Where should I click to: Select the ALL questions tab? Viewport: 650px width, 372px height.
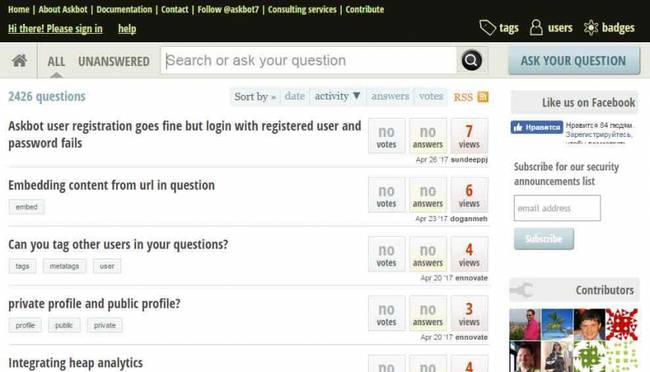point(56,61)
